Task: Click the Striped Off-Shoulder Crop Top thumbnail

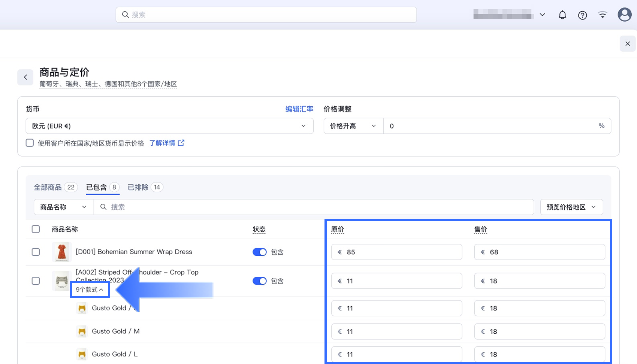Action: tap(61, 281)
